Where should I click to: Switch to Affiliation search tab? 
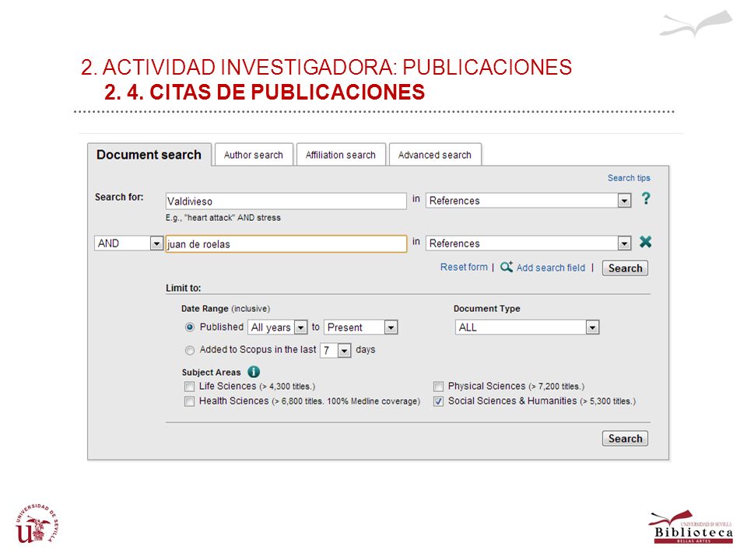pyautogui.click(x=341, y=155)
